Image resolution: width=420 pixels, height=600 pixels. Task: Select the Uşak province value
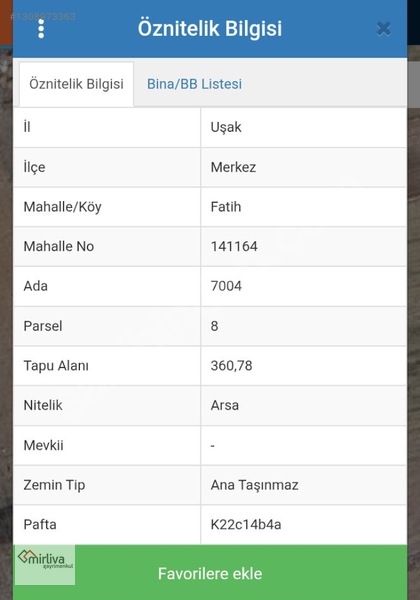(226, 127)
